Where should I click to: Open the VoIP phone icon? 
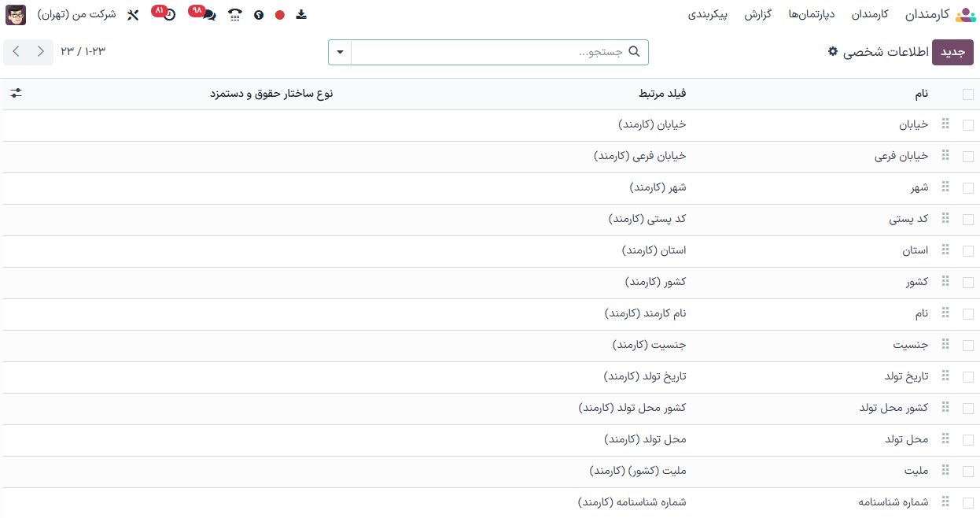235,15
